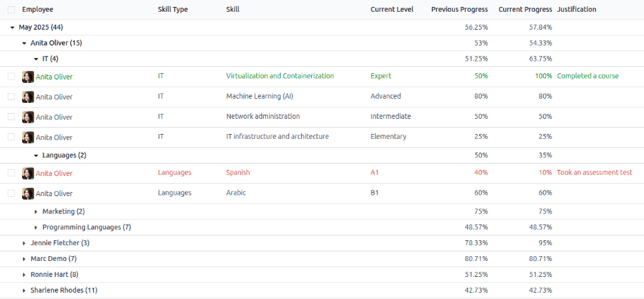Screen dimensions: 644x299
Task: Click Anita Oliver's avatar in Virtualization row
Action: [28, 77]
